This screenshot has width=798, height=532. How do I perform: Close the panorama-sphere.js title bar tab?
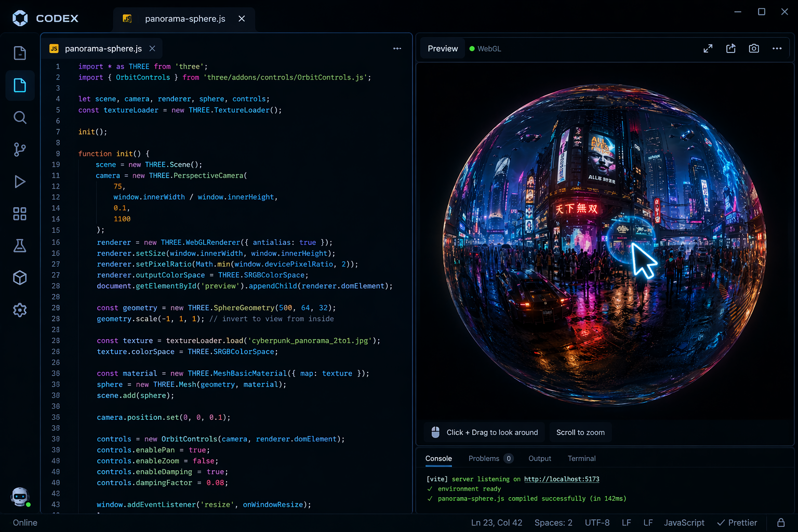[242, 19]
